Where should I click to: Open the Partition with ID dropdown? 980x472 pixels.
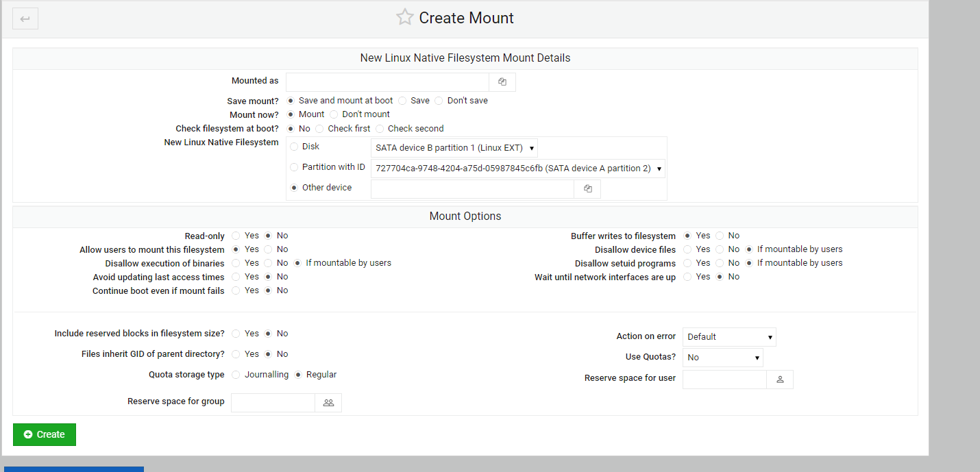tap(518, 169)
